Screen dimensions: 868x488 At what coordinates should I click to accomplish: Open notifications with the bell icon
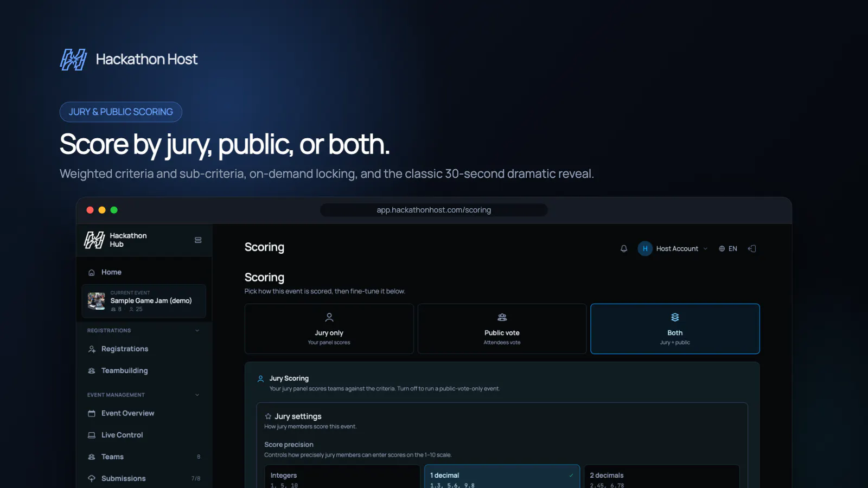click(x=624, y=249)
